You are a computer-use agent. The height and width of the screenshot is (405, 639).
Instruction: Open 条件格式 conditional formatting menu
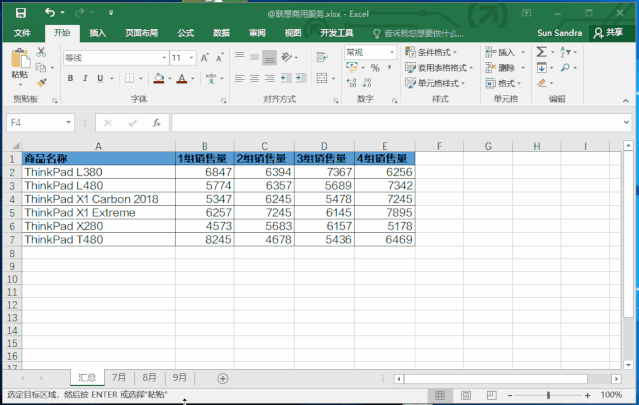(x=431, y=52)
